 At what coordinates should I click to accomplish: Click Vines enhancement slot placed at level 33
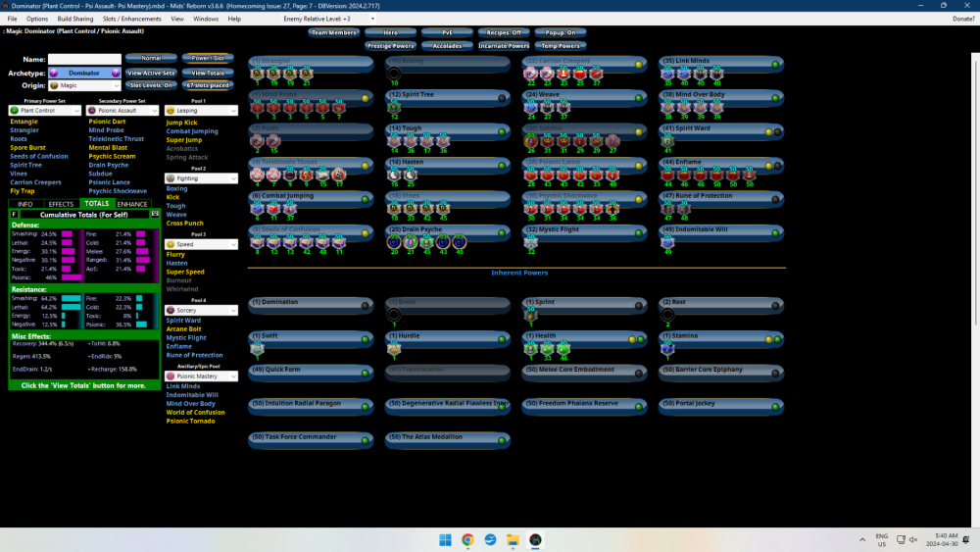410,209
